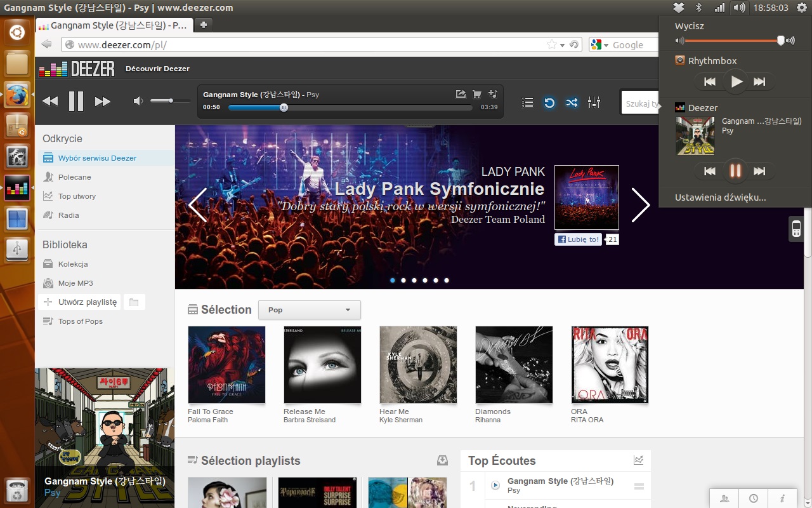Play Gangnam Style in Top Écoutes
The image size is (812, 508).
[x=496, y=486]
